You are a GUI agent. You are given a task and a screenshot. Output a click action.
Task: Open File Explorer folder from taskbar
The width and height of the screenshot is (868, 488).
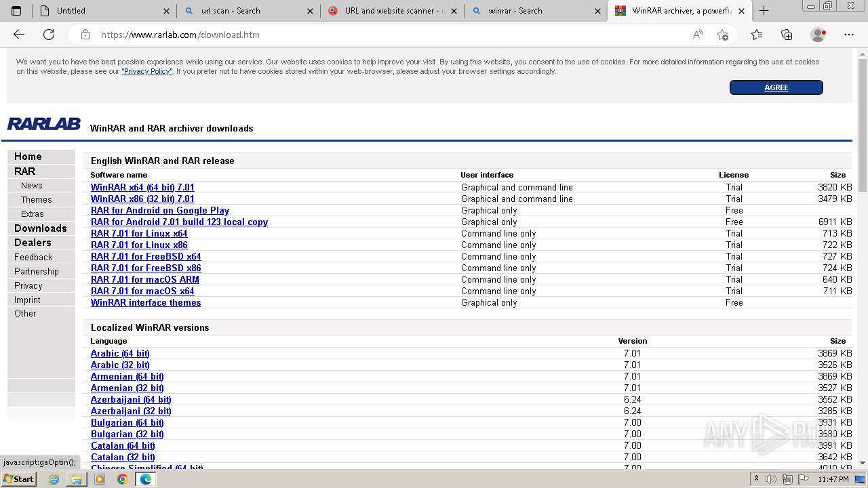[77, 479]
